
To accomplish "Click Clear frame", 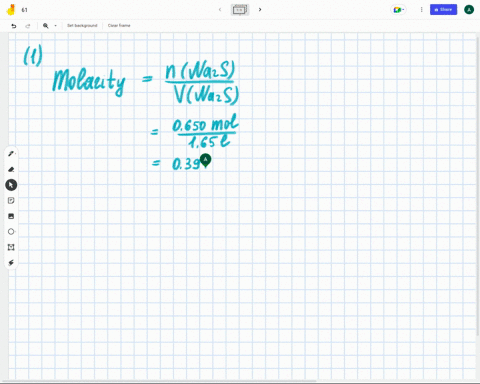I will point(119,26).
